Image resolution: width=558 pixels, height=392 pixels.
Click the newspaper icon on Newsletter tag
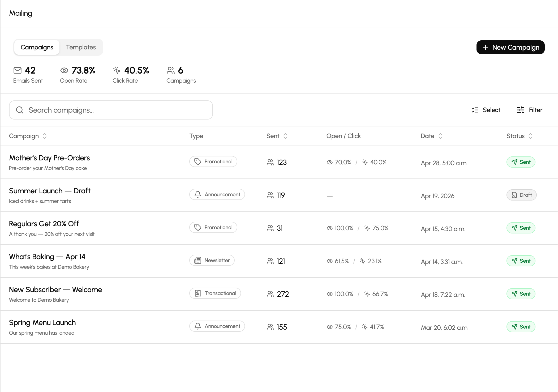198,260
